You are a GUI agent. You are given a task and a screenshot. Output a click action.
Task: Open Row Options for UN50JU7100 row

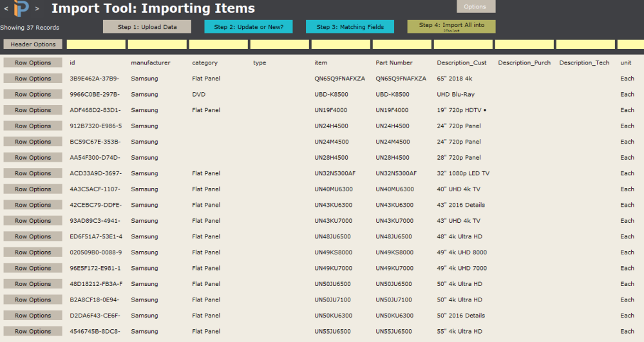pyautogui.click(x=33, y=299)
